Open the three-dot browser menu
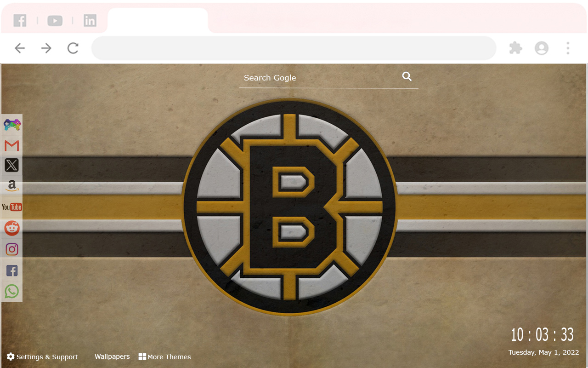 point(568,48)
